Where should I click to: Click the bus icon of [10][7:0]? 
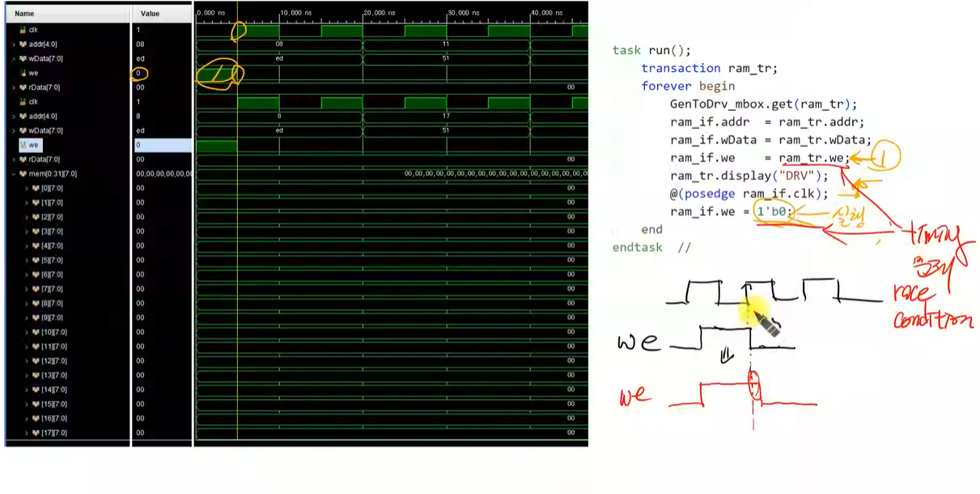[x=36, y=332]
